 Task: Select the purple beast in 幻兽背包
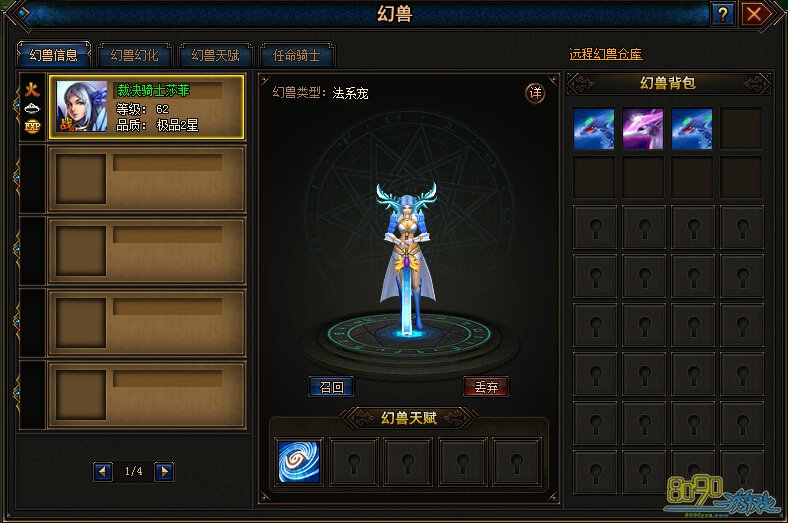[x=643, y=129]
